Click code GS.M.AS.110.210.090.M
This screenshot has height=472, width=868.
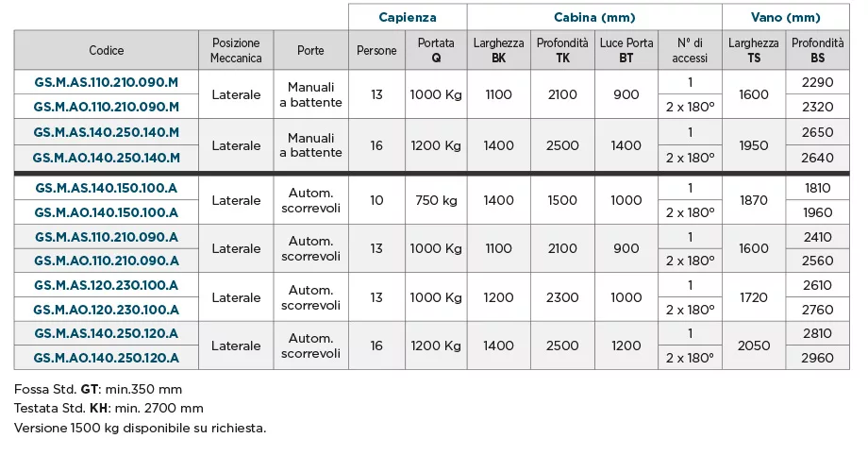pyautogui.click(x=106, y=82)
